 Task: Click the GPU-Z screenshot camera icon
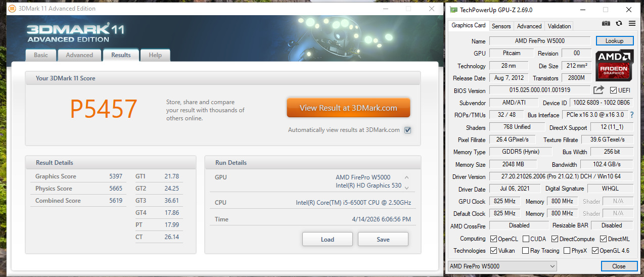606,23
